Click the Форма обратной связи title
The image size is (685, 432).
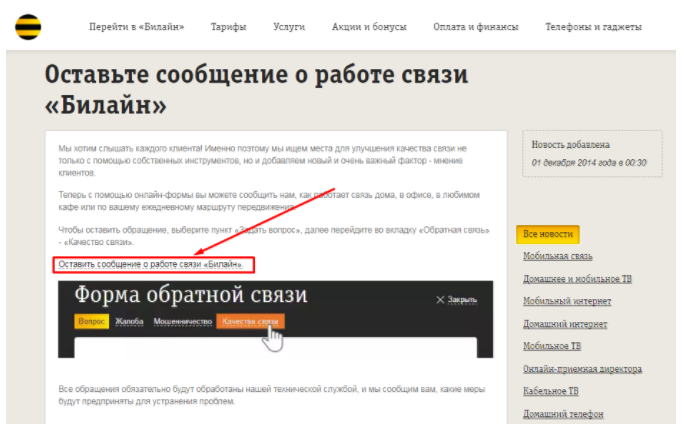click(191, 295)
